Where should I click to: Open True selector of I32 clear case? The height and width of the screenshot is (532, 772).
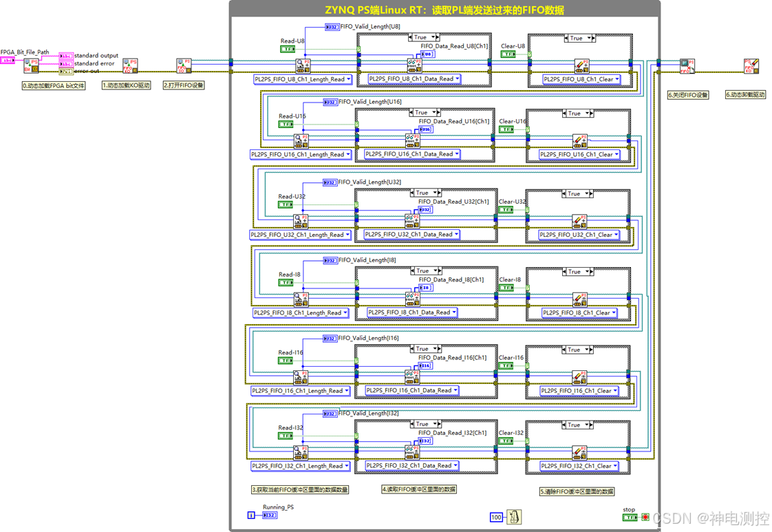(x=577, y=425)
